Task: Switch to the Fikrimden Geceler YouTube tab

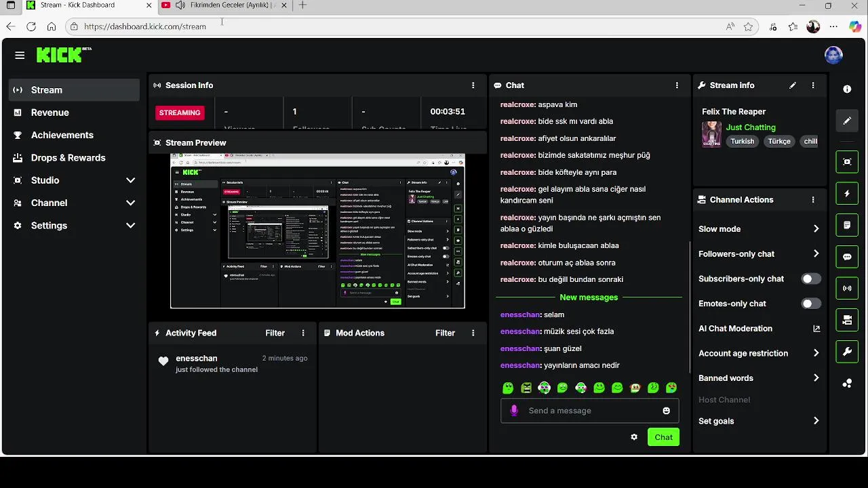Action: pos(225,5)
